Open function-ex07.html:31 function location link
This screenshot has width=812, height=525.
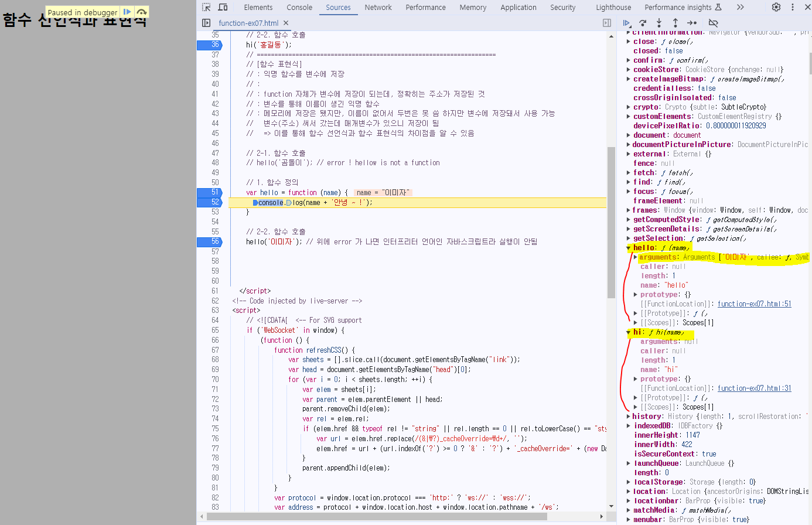[755, 388]
